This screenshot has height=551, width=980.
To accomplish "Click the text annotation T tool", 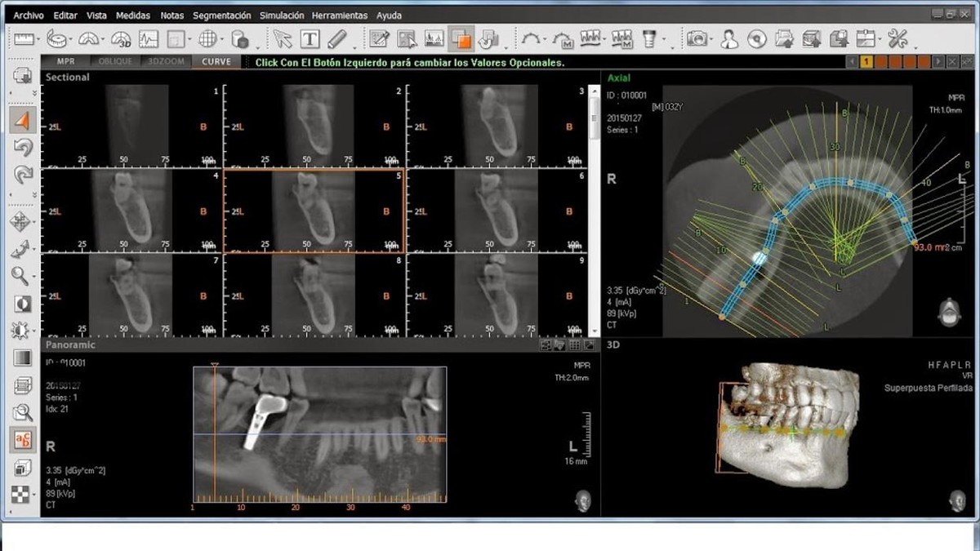I will (x=310, y=38).
